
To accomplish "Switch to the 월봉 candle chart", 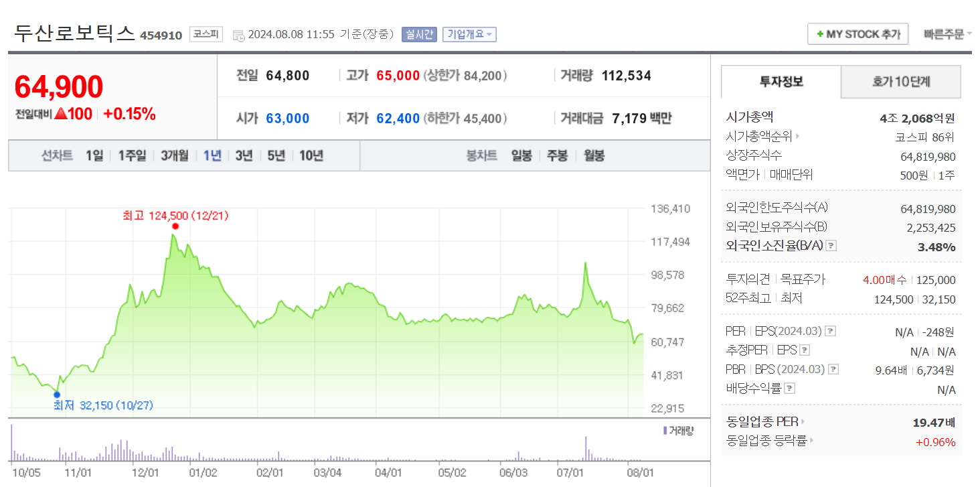I will point(594,155).
